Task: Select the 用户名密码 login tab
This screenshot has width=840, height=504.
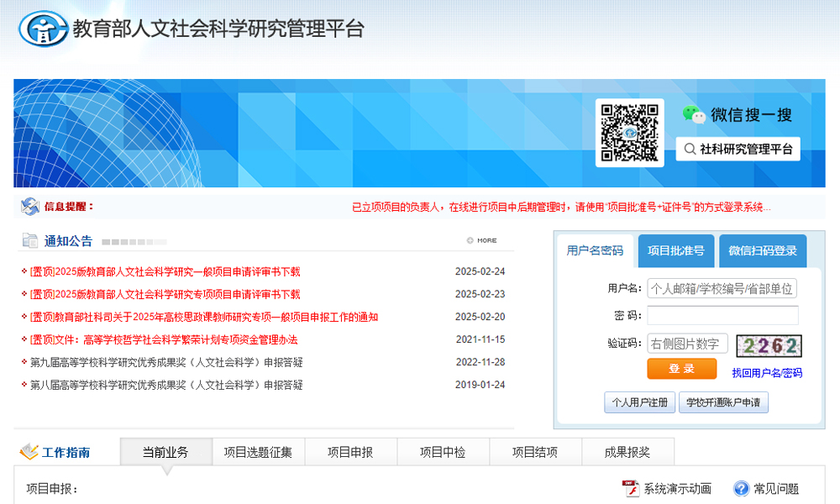Action: click(x=595, y=251)
